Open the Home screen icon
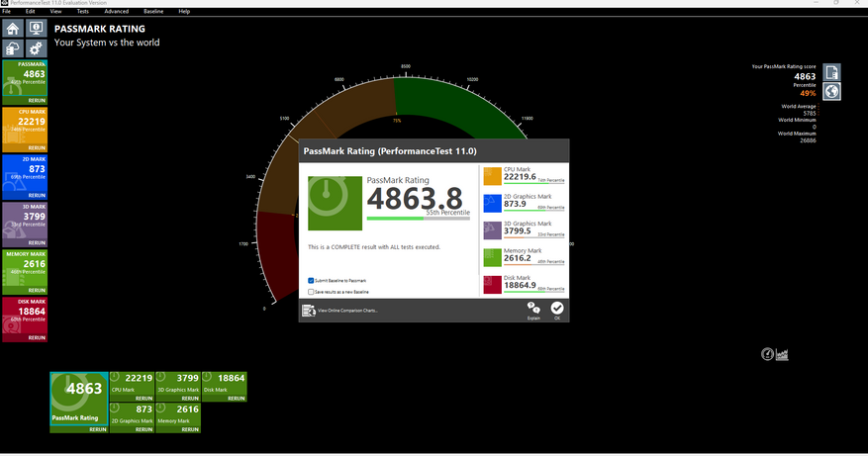The image size is (868, 456). click(x=13, y=29)
